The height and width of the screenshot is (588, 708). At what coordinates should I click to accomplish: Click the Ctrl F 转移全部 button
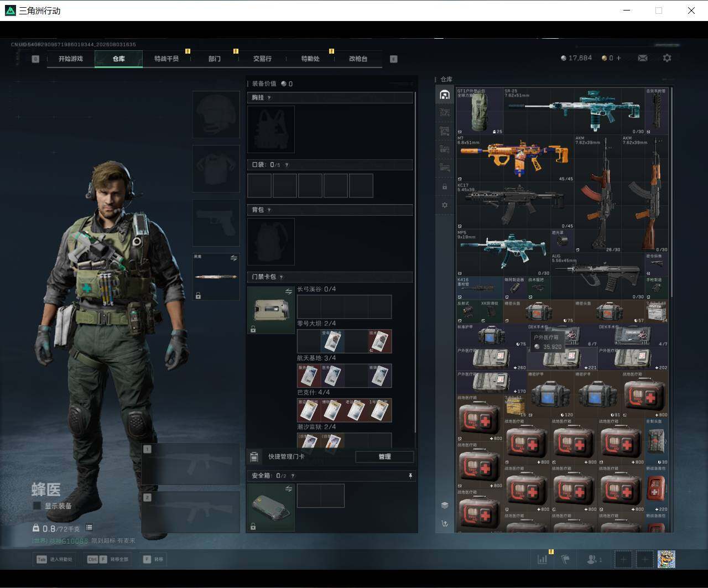[108, 559]
